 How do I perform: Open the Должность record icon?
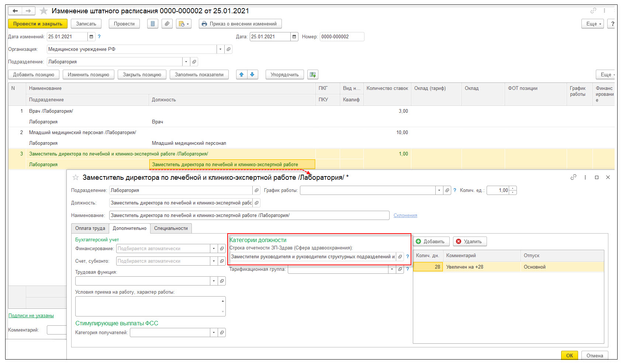coord(256,203)
